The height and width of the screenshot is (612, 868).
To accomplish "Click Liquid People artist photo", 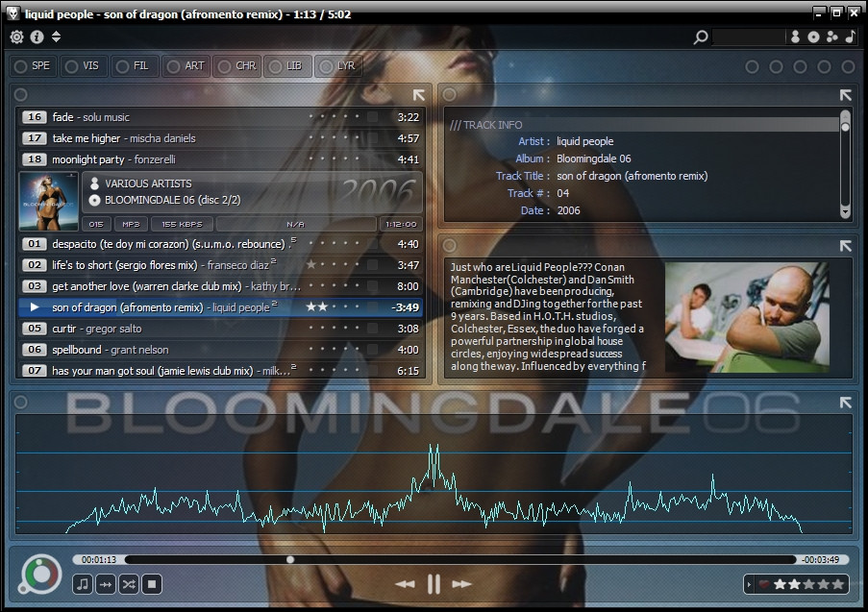I will 747,316.
